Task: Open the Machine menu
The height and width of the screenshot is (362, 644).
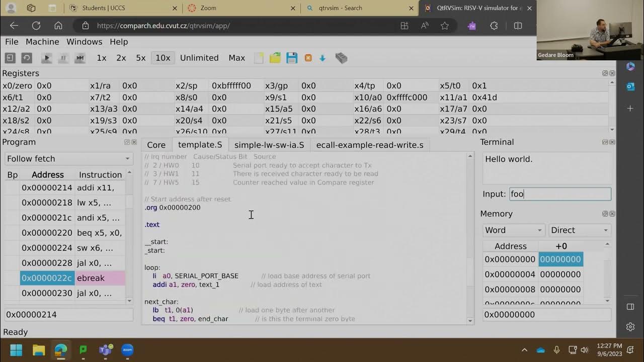Action: coord(42,42)
